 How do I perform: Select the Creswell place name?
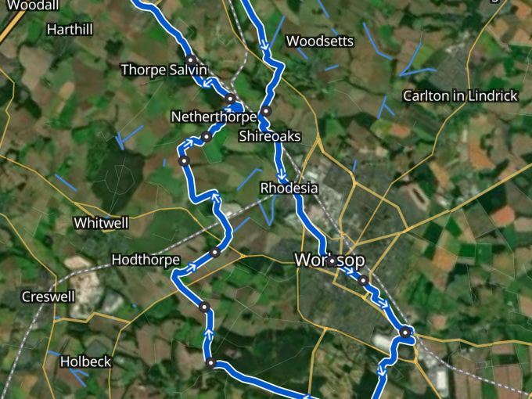49,297
